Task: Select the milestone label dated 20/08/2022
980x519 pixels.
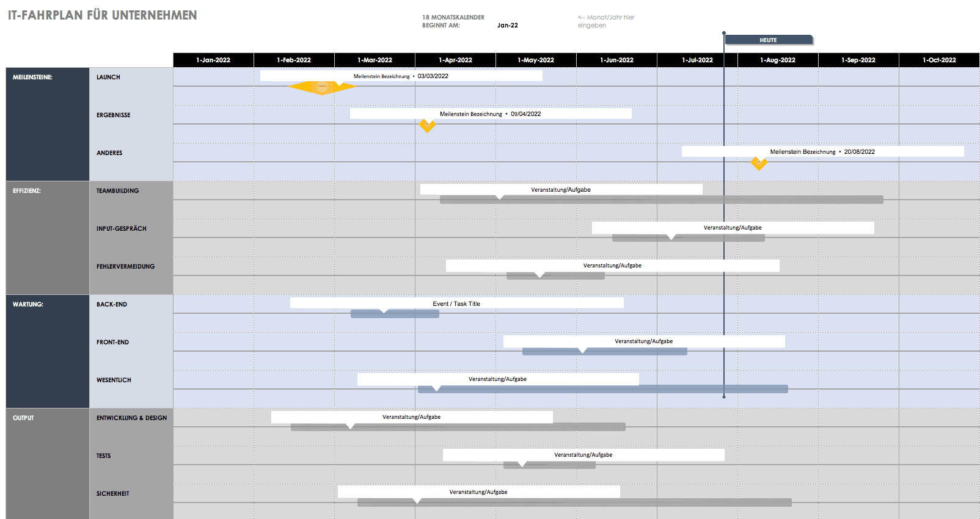Action: tap(822, 151)
